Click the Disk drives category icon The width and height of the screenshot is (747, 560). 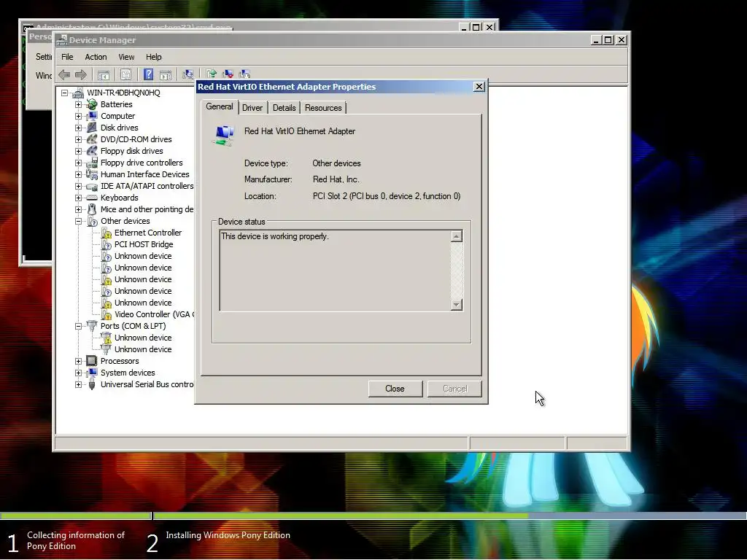[x=91, y=128]
